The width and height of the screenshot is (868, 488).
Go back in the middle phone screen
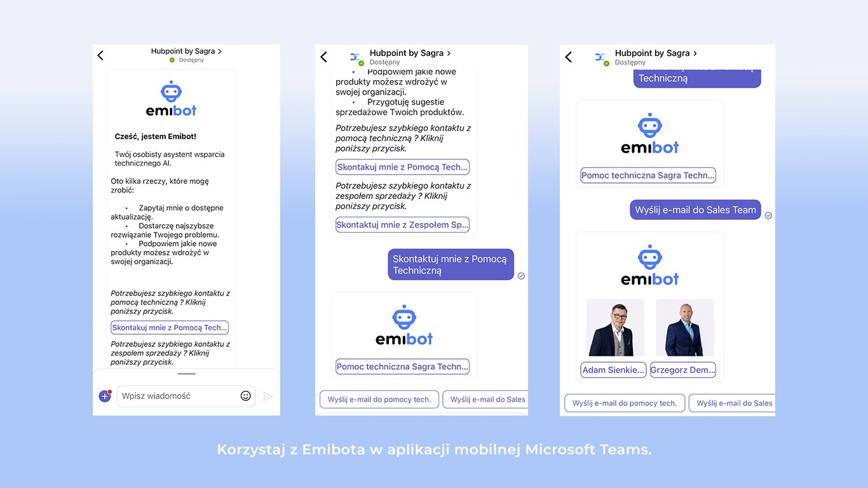tap(323, 57)
